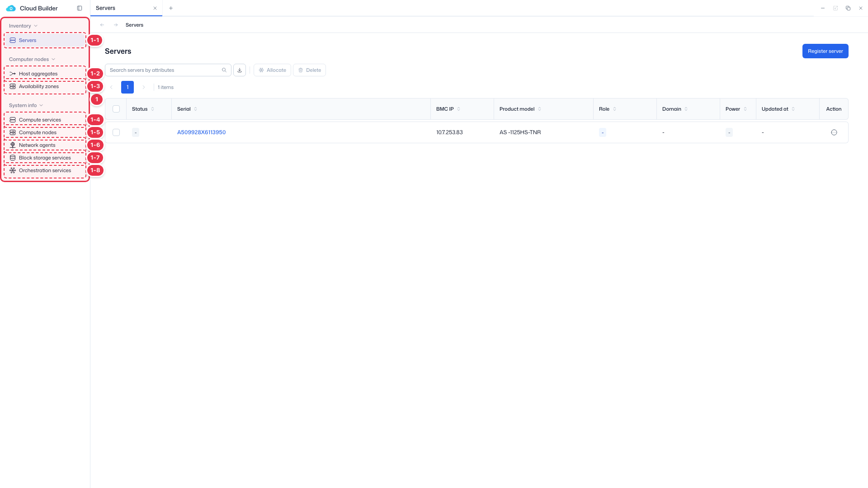Screen dimensions: 868x488
Task: Open Servers in the Inventory sidebar
Action: click(45, 40)
